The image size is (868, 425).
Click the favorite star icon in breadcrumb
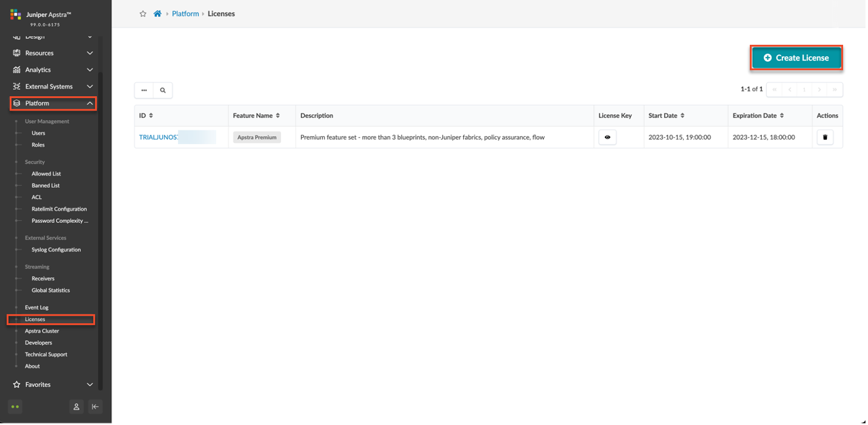click(143, 14)
